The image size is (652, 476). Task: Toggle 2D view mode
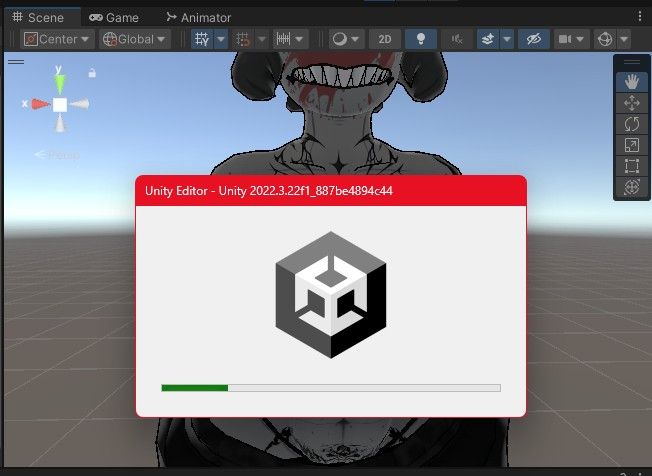385,39
